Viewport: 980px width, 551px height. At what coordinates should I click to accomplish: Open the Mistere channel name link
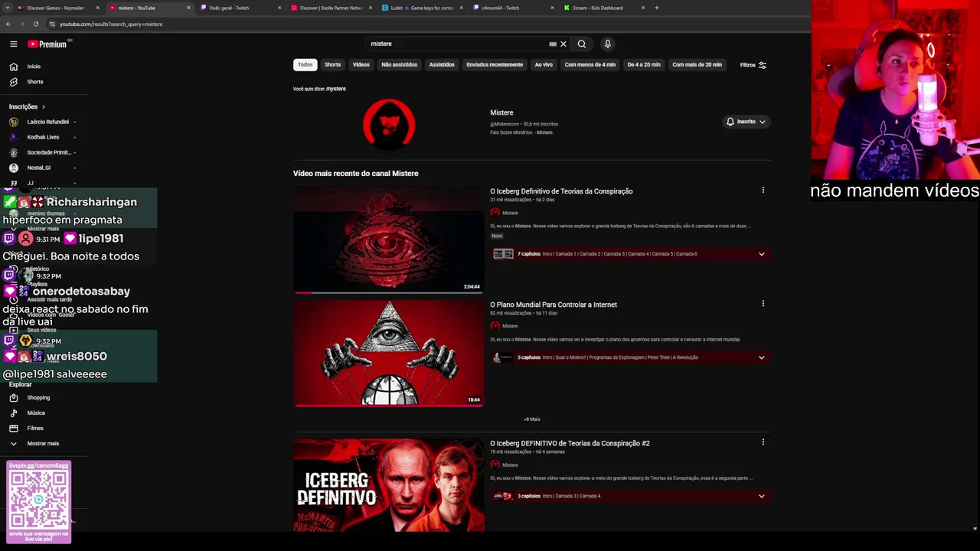pyautogui.click(x=501, y=112)
